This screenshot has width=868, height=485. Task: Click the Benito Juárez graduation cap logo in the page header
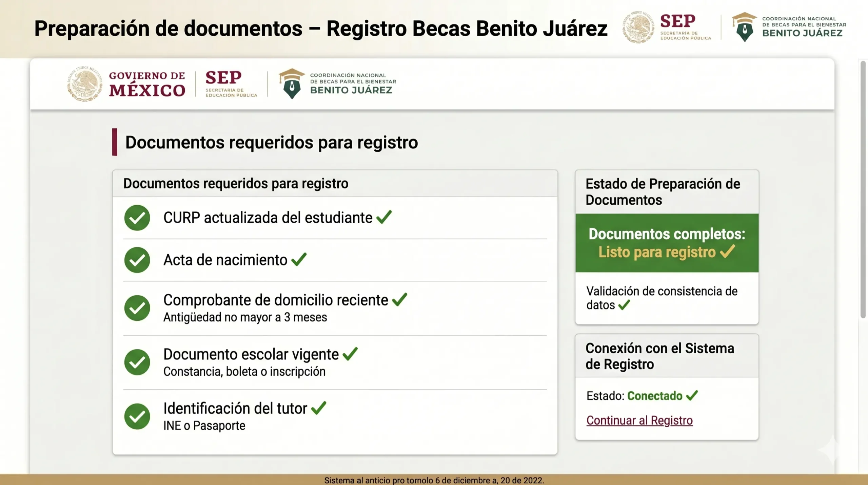(292, 84)
